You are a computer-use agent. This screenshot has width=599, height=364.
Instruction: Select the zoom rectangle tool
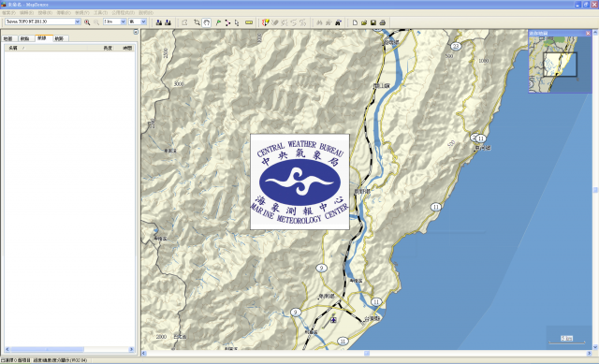click(x=197, y=22)
